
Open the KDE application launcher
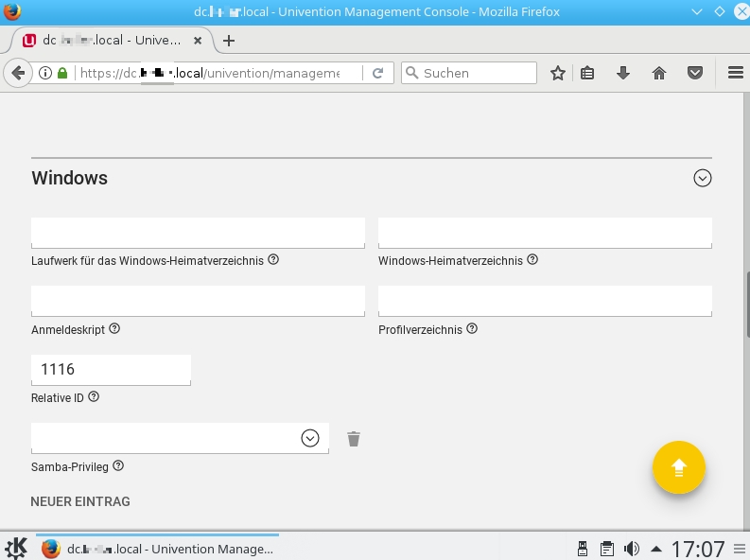pyautogui.click(x=16, y=548)
